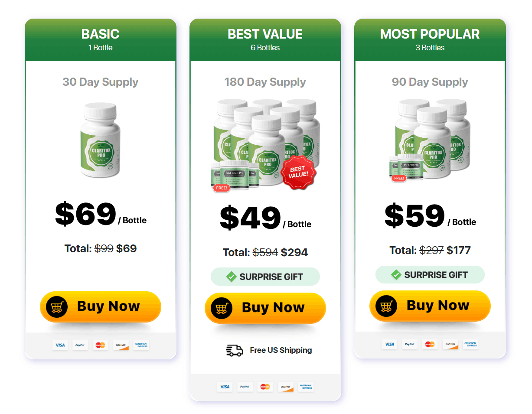Click the cart icon in Best Value Buy Now
This screenshot has height=414, width=532.
point(222,308)
